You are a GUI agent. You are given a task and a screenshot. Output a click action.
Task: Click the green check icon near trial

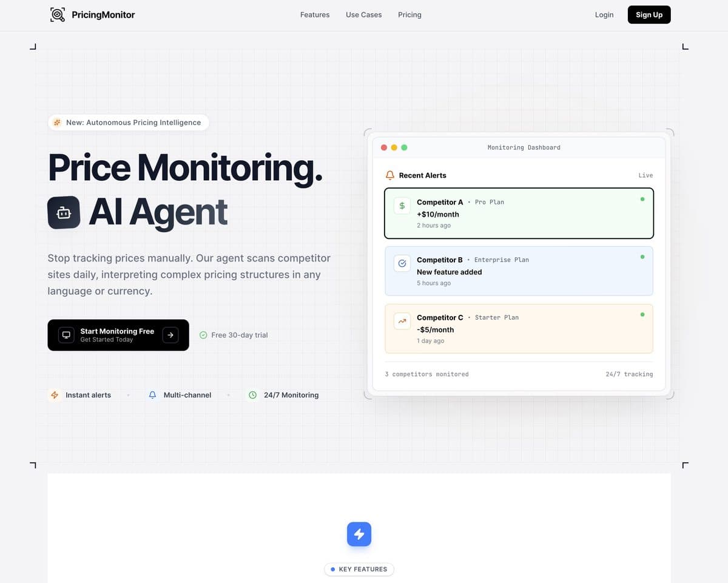point(203,335)
